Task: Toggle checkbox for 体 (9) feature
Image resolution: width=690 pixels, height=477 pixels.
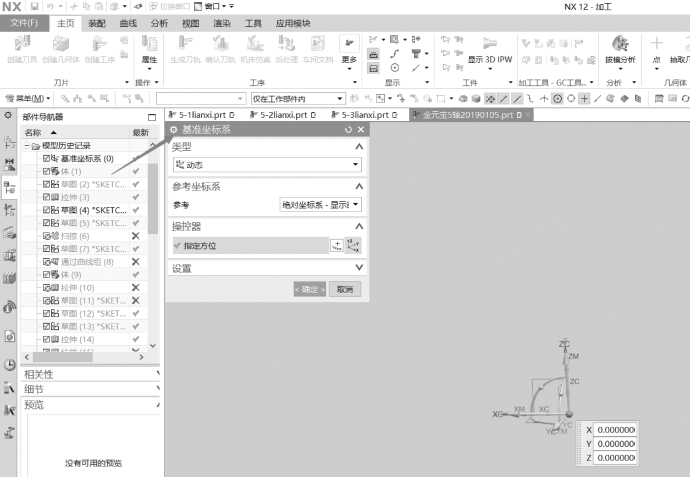Action: click(46, 275)
